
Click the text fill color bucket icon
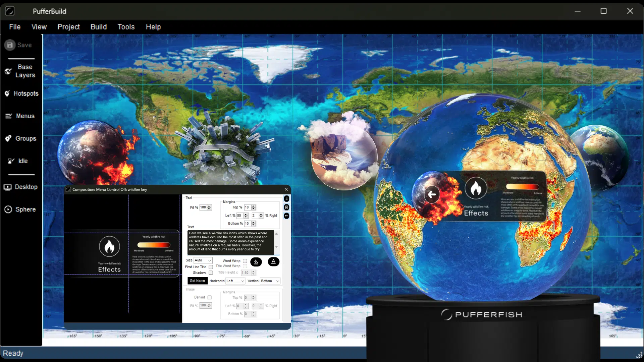(256, 262)
